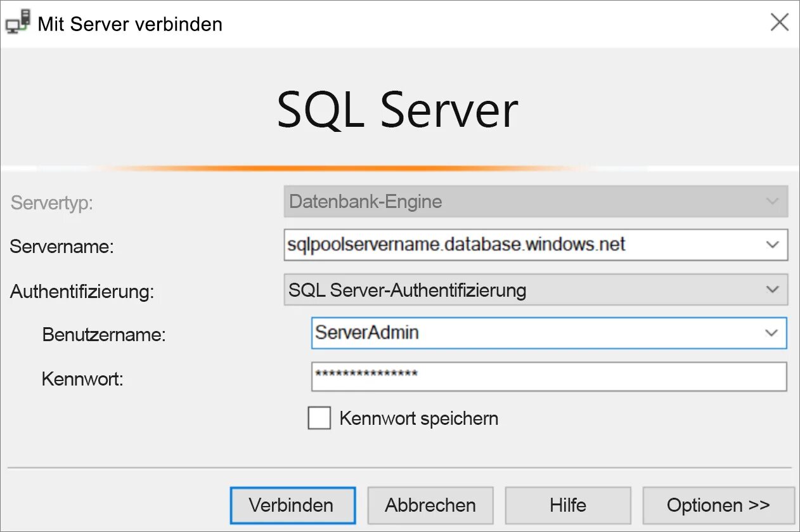Open the Benutzername dropdown arrow
Viewport: 800px width, 532px height.
point(771,333)
